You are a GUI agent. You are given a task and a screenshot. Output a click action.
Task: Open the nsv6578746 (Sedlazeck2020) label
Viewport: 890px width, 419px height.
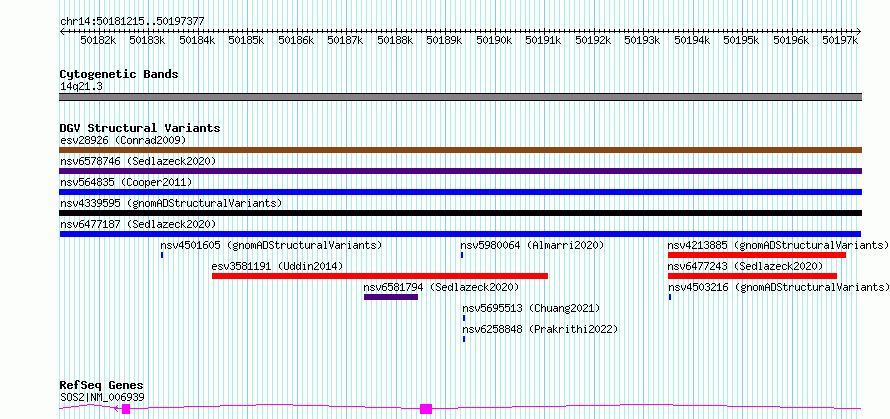pos(138,161)
